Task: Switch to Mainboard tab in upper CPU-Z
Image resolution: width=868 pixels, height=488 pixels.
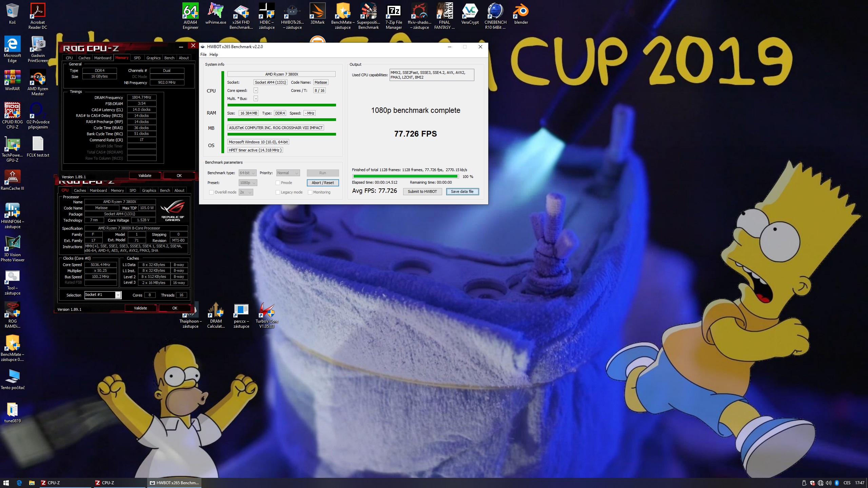Action: point(103,58)
